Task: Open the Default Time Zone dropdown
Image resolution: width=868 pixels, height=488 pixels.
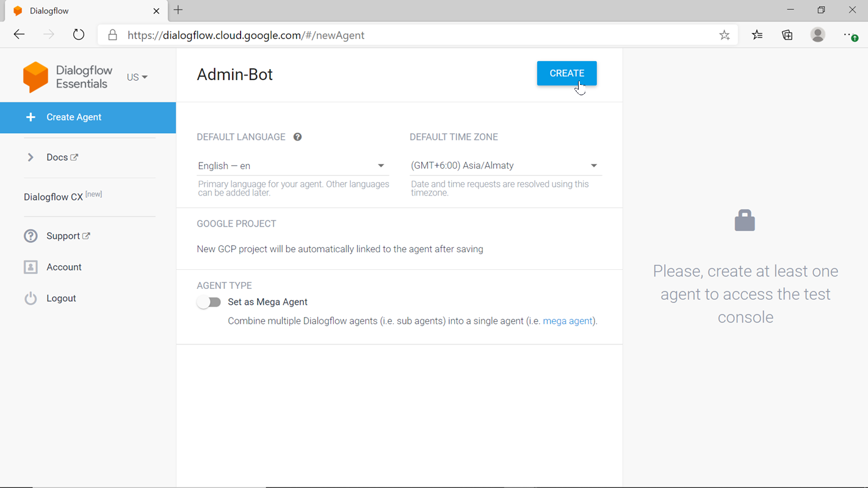Action: 504,166
